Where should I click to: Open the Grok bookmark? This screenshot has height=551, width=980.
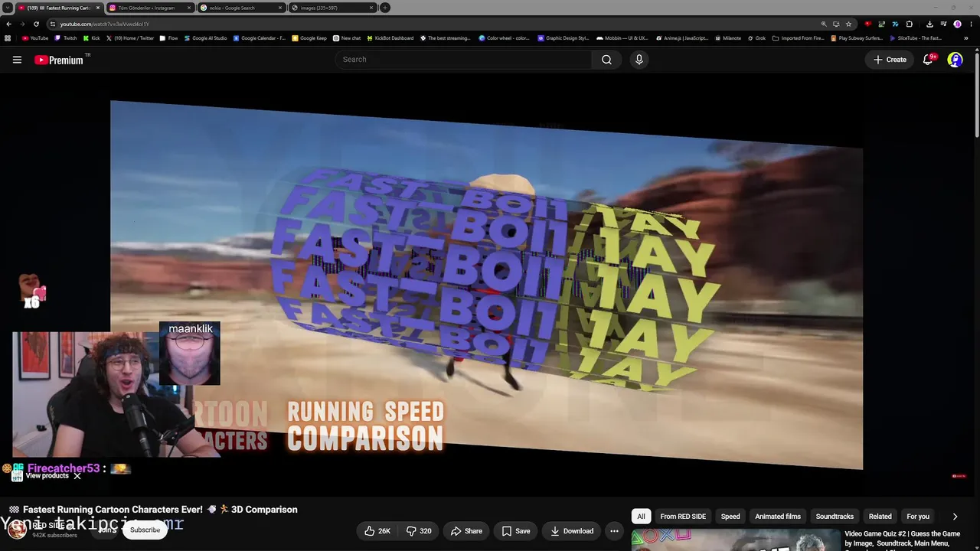click(x=756, y=38)
